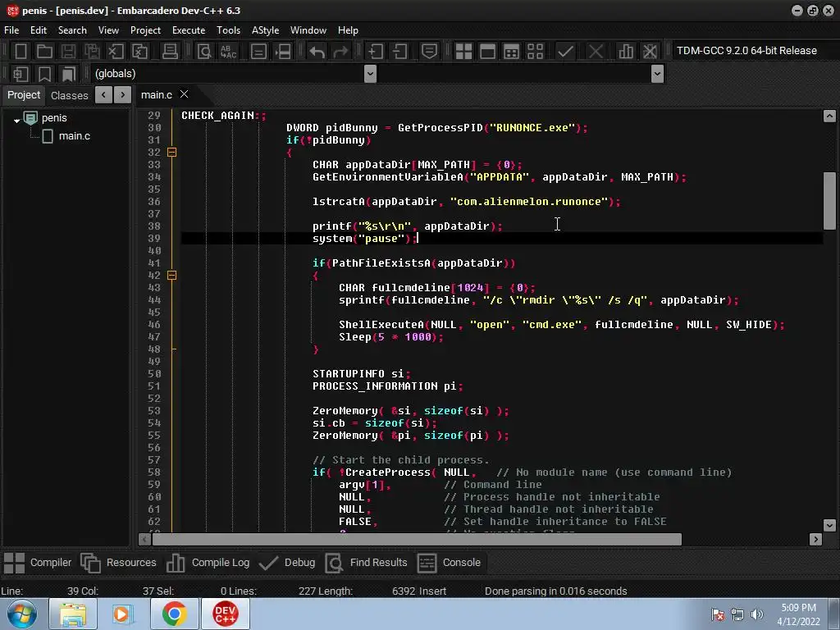Open the AStyle menu
Image resolution: width=840 pixels, height=630 pixels.
point(265,30)
